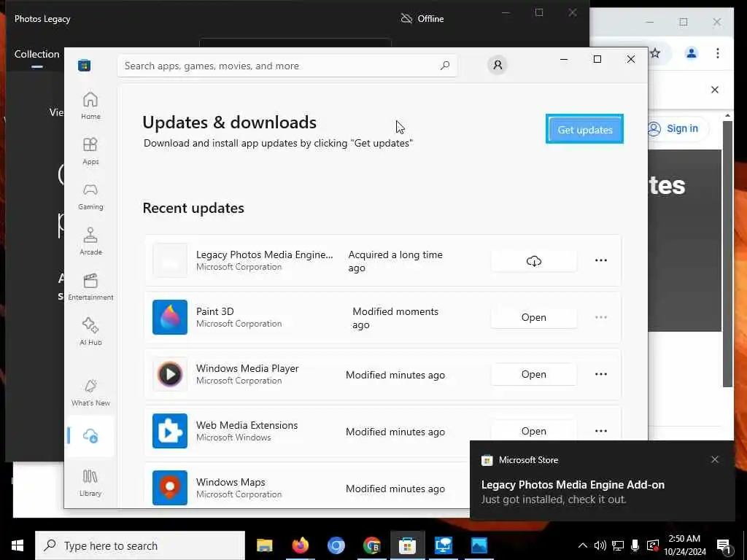
Task: Open the Store user profile icon
Action: coord(498,65)
